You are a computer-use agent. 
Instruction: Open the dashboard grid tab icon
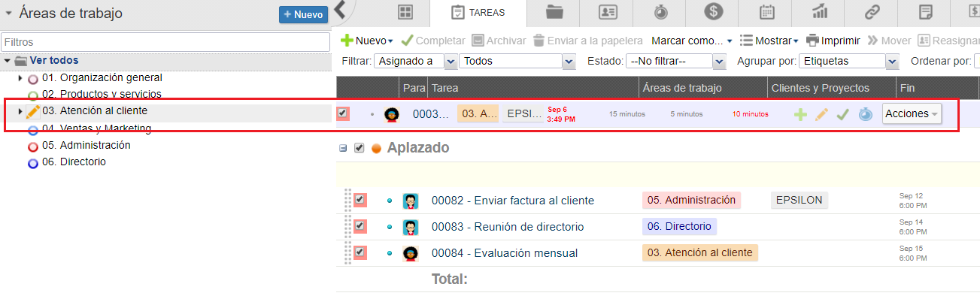pos(405,12)
